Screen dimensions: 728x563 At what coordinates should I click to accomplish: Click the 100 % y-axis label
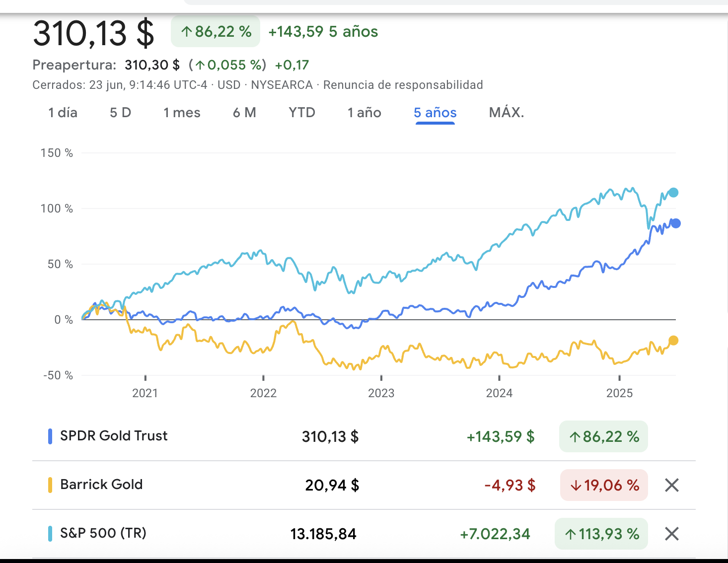click(57, 209)
